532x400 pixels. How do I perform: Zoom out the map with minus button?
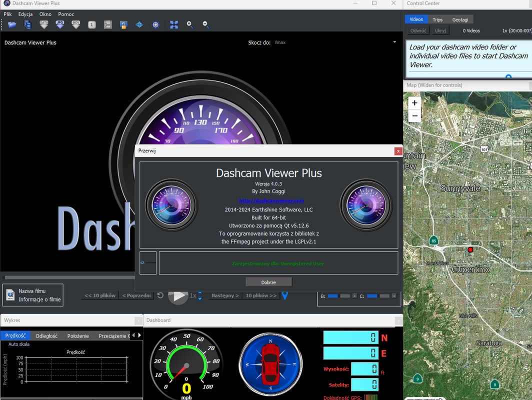[x=414, y=115]
